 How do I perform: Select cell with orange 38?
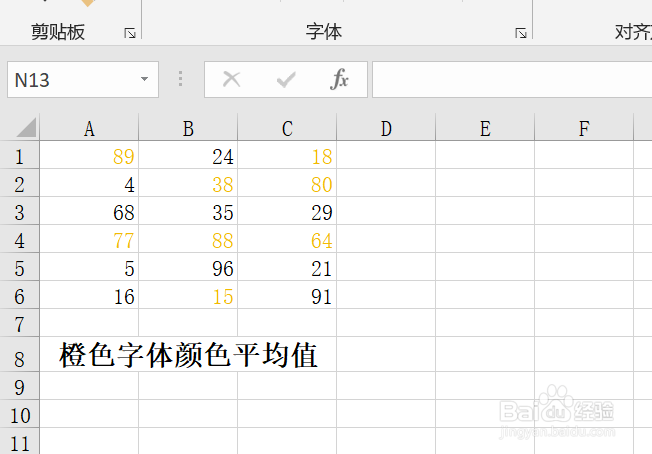pos(188,183)
